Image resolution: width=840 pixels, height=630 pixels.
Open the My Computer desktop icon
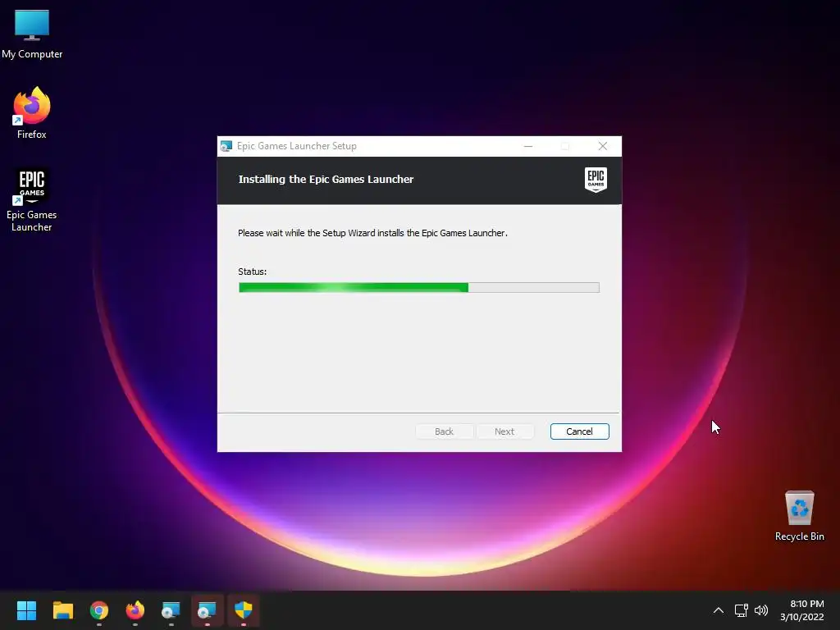pyautogui.click(x=32, y=34)
